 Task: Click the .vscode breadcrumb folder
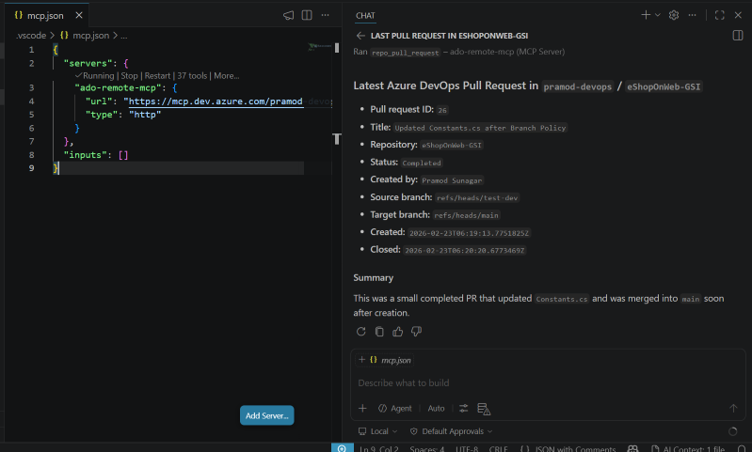(x=31, y=36)
